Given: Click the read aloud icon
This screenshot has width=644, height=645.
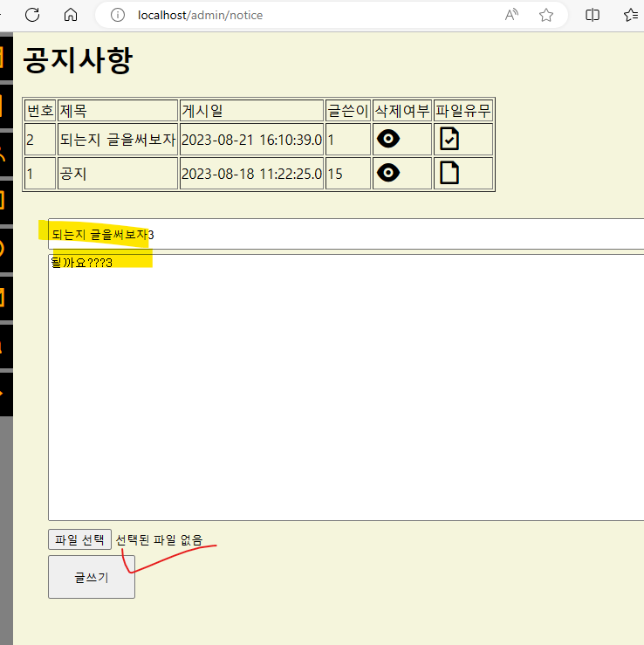Looking at the screenshot, I should pyautogui.click(x=511, y=15).
